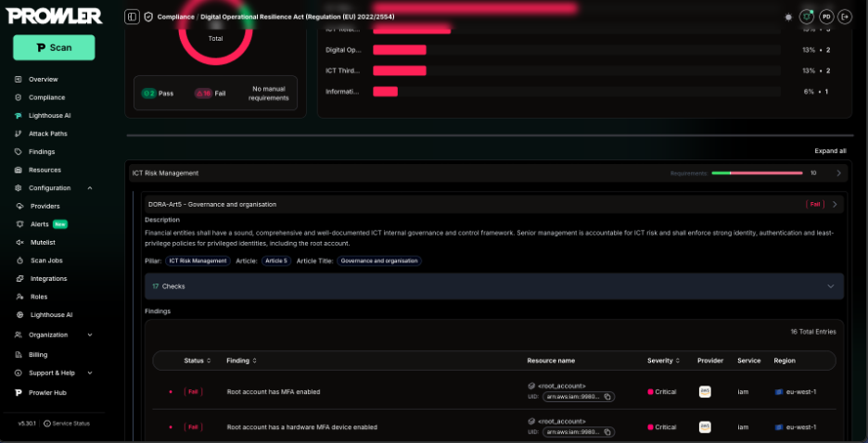Click version v5.30.1 label
The image size is (868, 443).
coord(27,424)
